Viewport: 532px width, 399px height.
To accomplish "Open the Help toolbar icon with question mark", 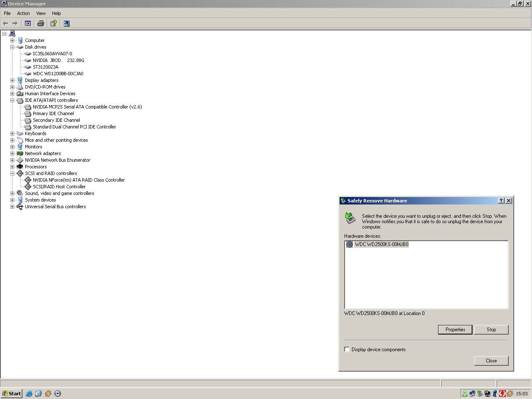I will pyautogui.click(x=54, y=23).
